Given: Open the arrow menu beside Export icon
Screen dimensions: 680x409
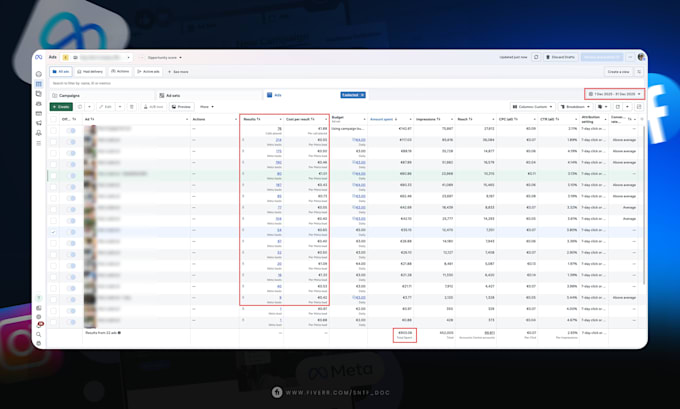Looking at the screenshot, I should (x=628, y=107).
